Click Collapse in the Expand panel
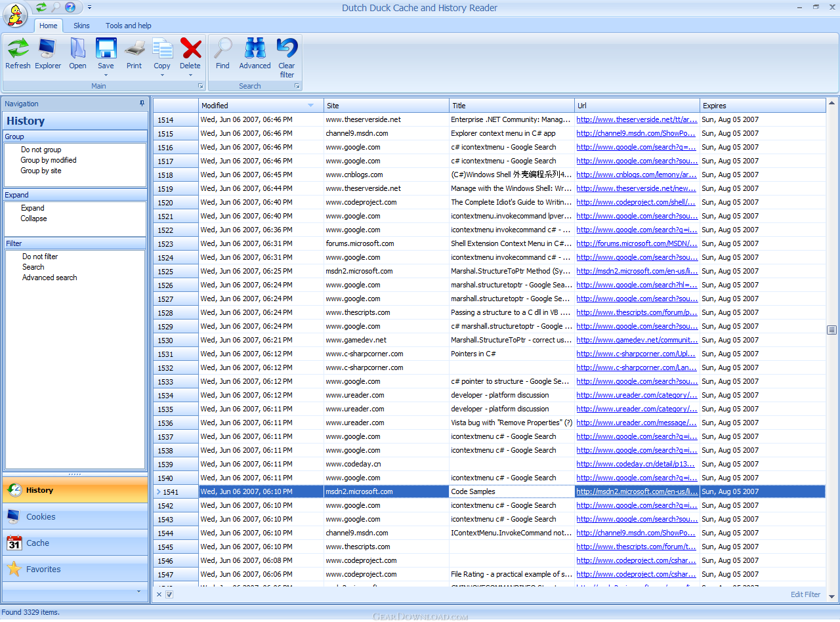 tap(33, 218)
